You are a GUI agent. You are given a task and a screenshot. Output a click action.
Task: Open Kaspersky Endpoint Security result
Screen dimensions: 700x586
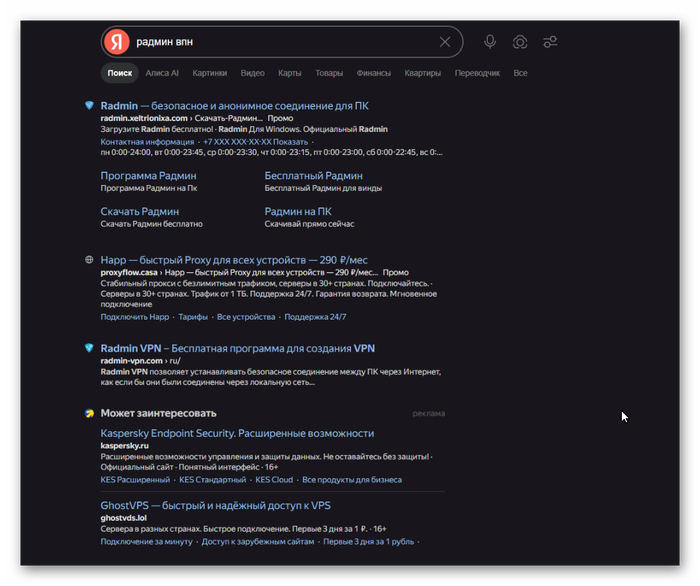pos(237,433)
